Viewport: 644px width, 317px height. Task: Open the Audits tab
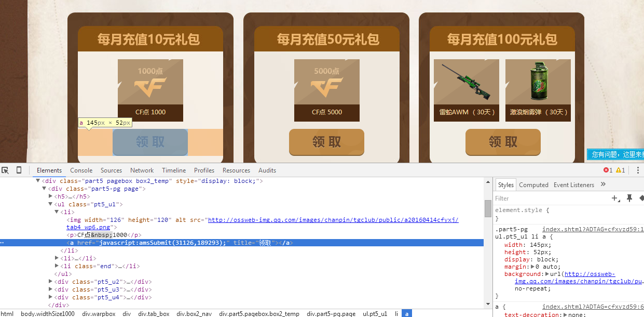point(267,170)
